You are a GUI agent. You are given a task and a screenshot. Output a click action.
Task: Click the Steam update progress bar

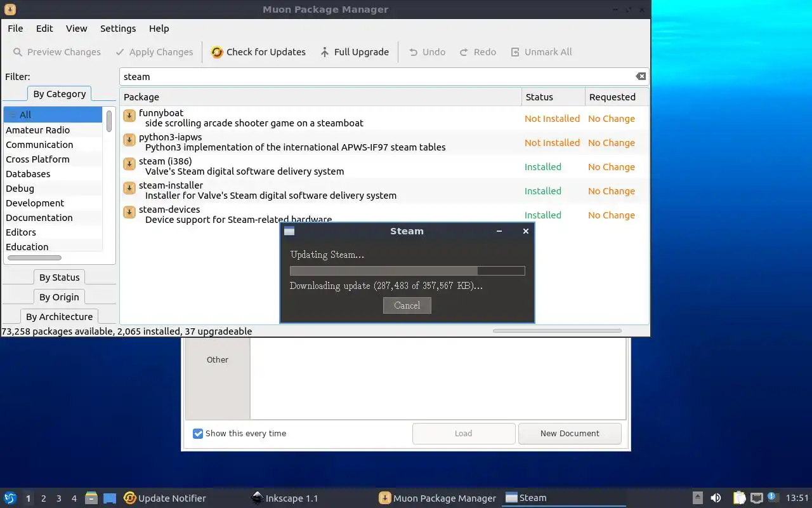tap(407, 271)
